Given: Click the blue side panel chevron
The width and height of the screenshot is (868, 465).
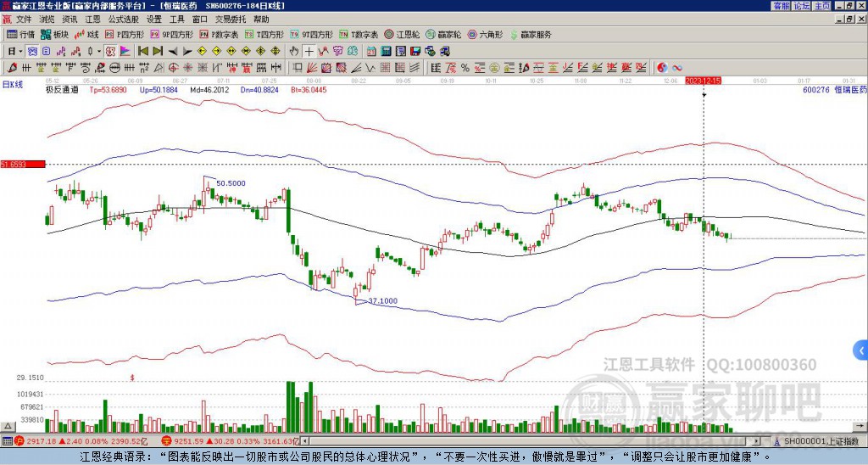Looking at the screenshot, I should tap(861, 350).
